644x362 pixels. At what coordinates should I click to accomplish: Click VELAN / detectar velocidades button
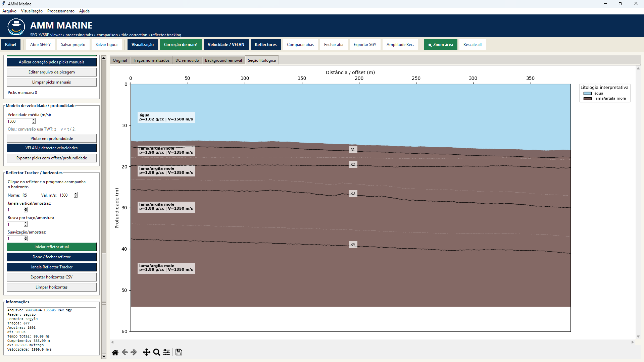pyautogui.click(x=52, y=148)
